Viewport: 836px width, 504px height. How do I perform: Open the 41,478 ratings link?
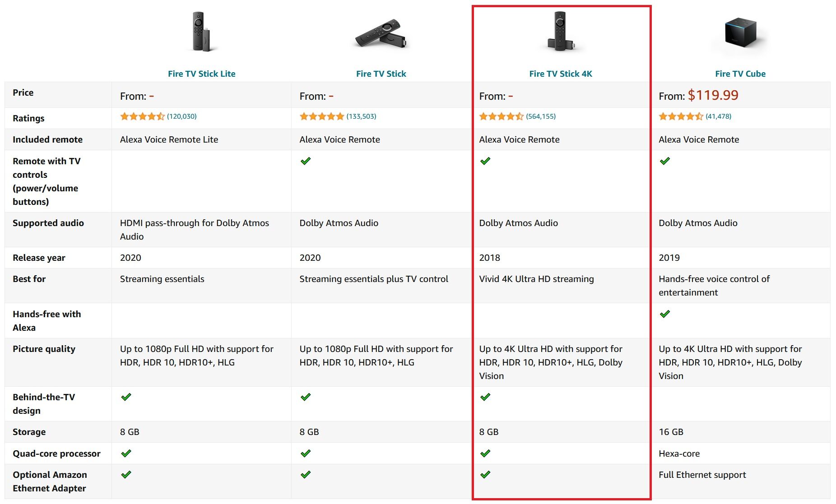[719, 116]
